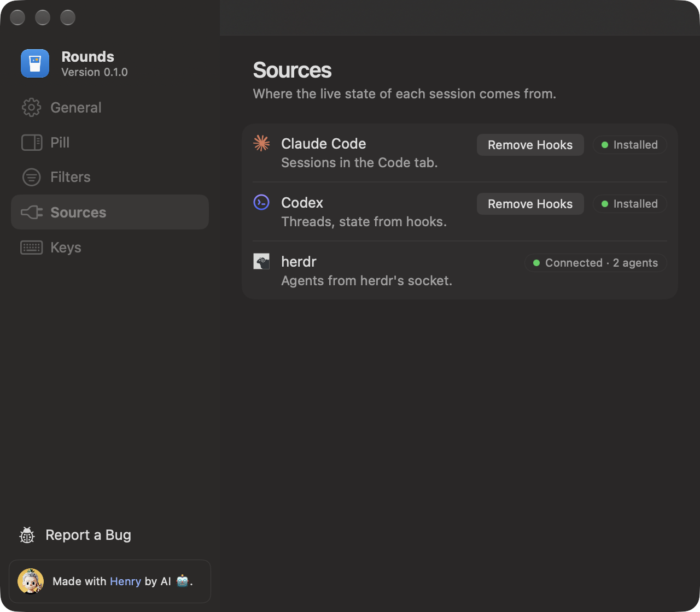Click the Rounds app icon
This screenshot has width=700, height=612.
point(35,63)
